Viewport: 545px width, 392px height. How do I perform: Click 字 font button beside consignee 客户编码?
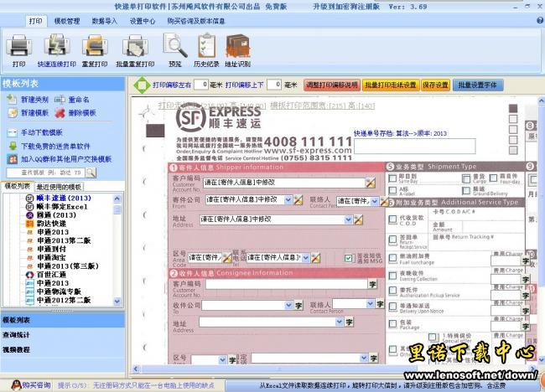click(x=372, y=284)
